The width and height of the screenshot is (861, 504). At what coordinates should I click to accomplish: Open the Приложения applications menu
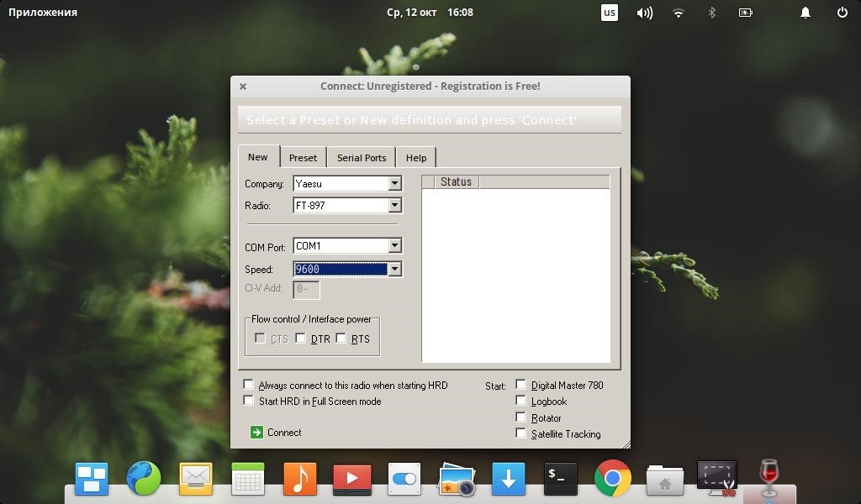click(43, 12)
